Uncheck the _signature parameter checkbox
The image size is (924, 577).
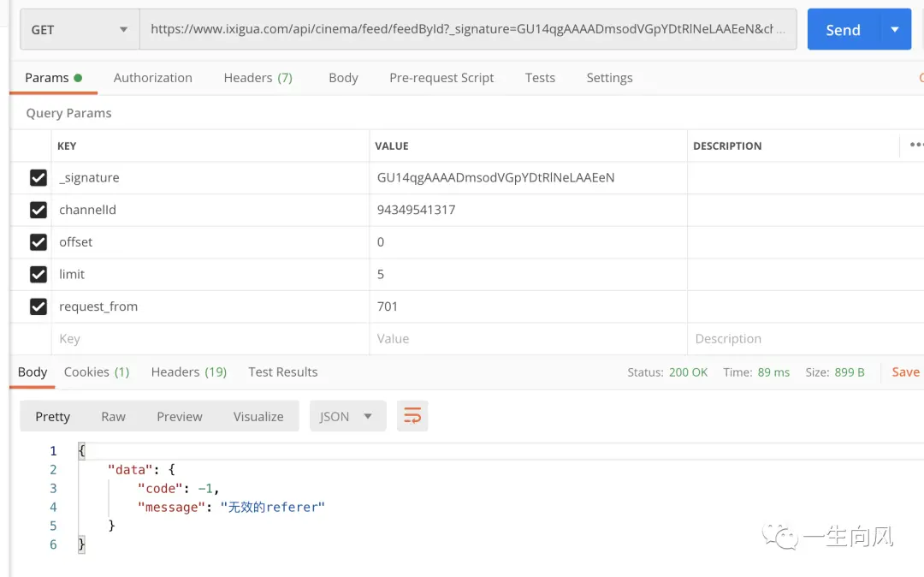pyautogui.click(x=38, y=177)
